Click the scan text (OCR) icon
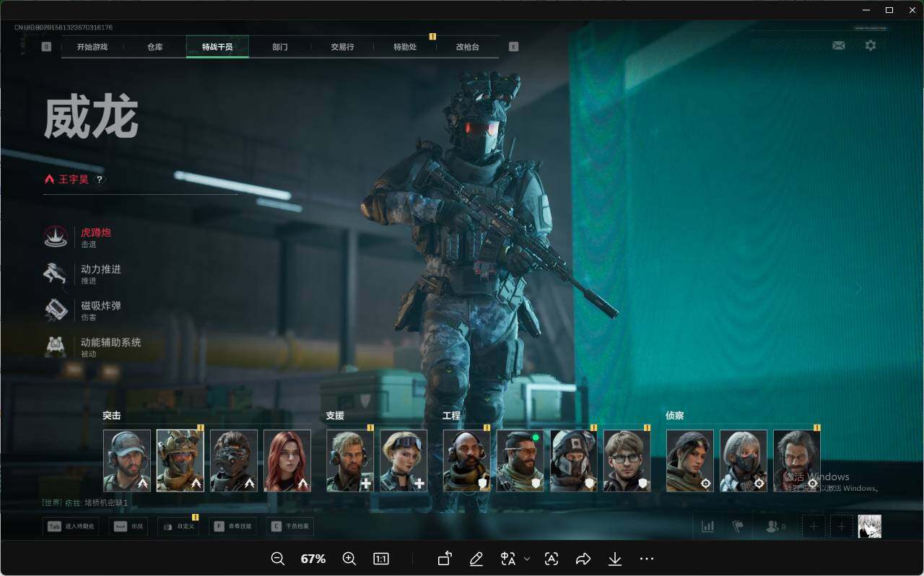 point(552,559)
